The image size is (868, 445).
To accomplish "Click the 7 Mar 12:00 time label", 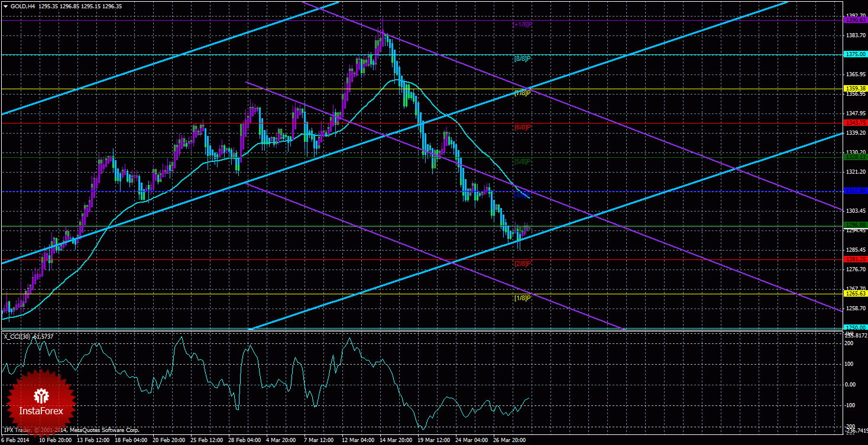I will (319, 440).
